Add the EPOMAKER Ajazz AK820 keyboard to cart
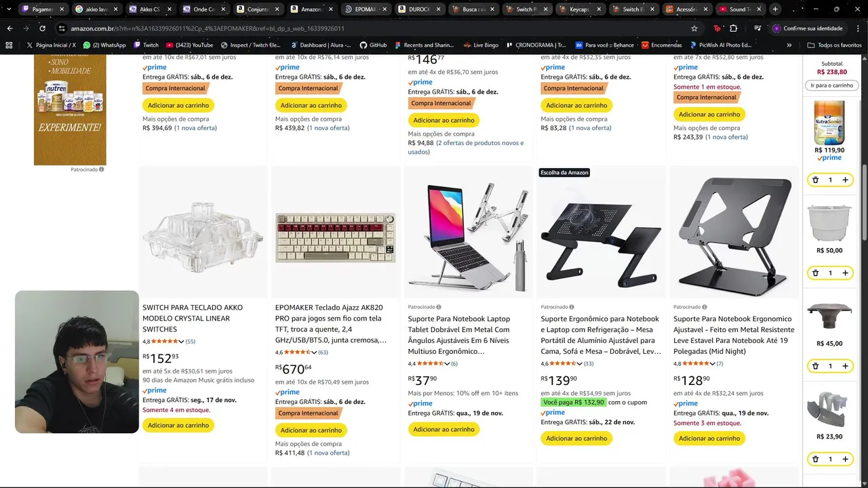The height and width of the screenshot is (488, 868). point(311,430)
